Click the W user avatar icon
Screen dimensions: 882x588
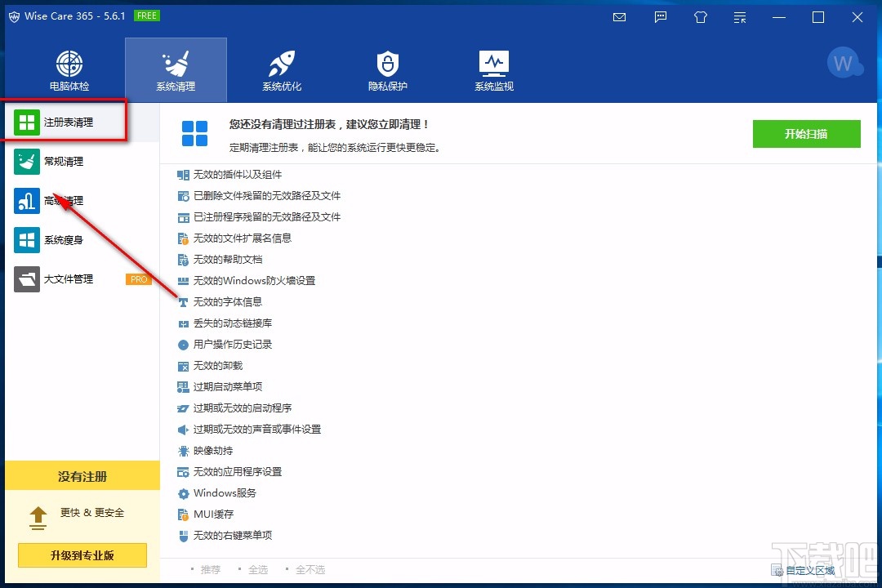click(844, 63)
